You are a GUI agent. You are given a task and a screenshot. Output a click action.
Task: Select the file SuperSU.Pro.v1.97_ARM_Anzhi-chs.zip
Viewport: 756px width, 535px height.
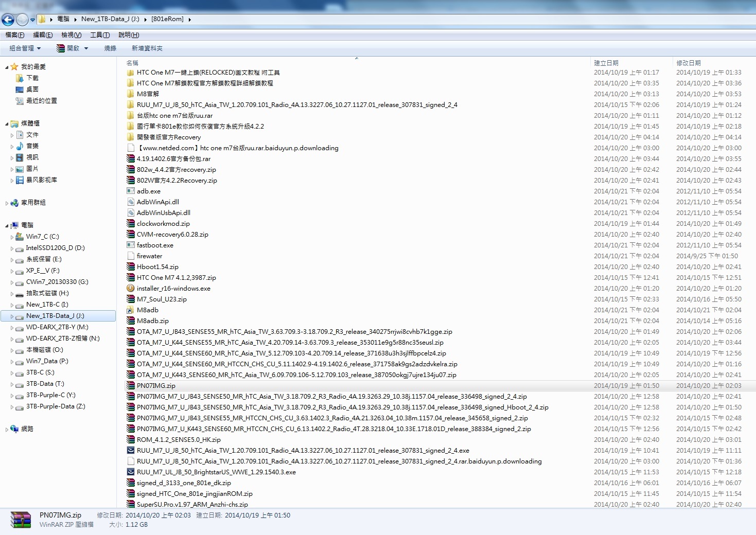[x=192, y=504]
